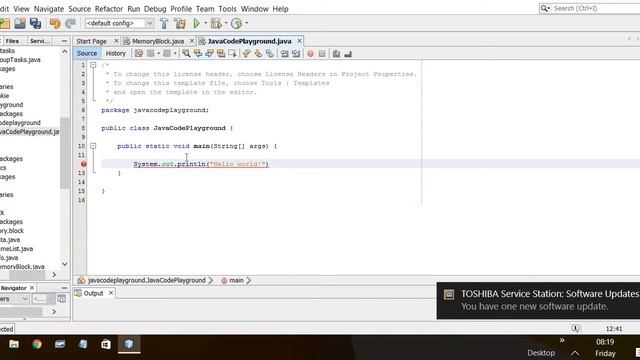
Task: Click the error marker on line 12
Action: pos(84,164)
